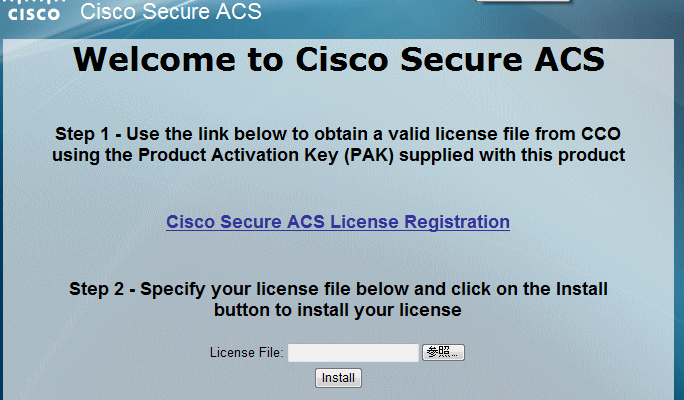
Task: Click the Install button below the file field
Action: (x=338, y=378)
